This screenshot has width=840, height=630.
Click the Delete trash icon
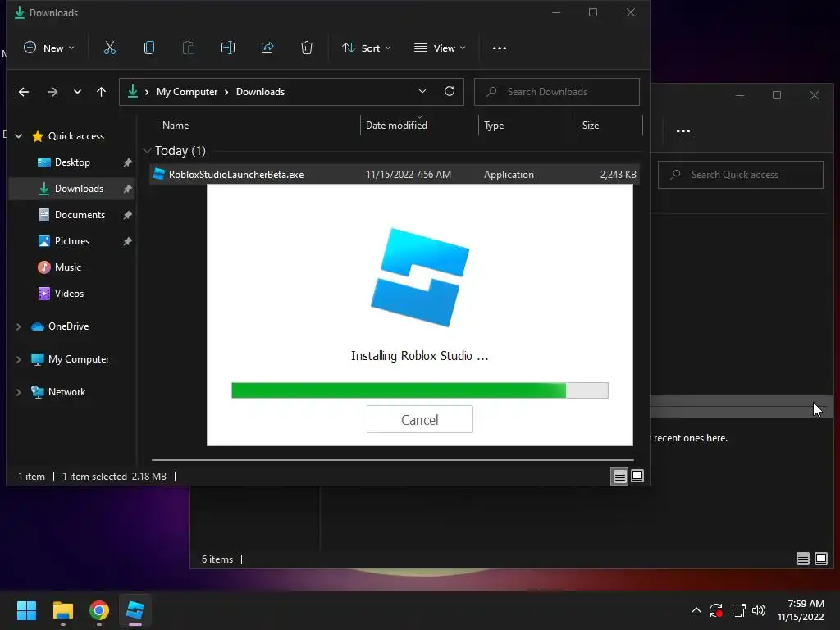(x=307, y=48)
